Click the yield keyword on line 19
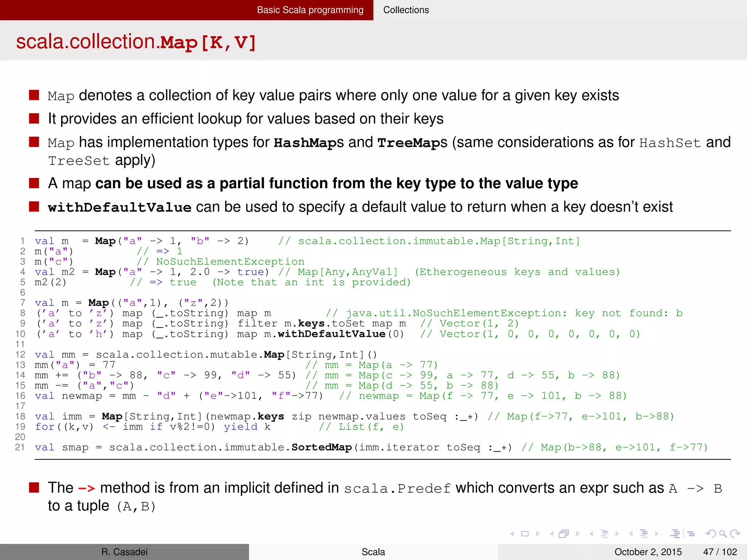The image size is (747, 560). tap(240, 427)
